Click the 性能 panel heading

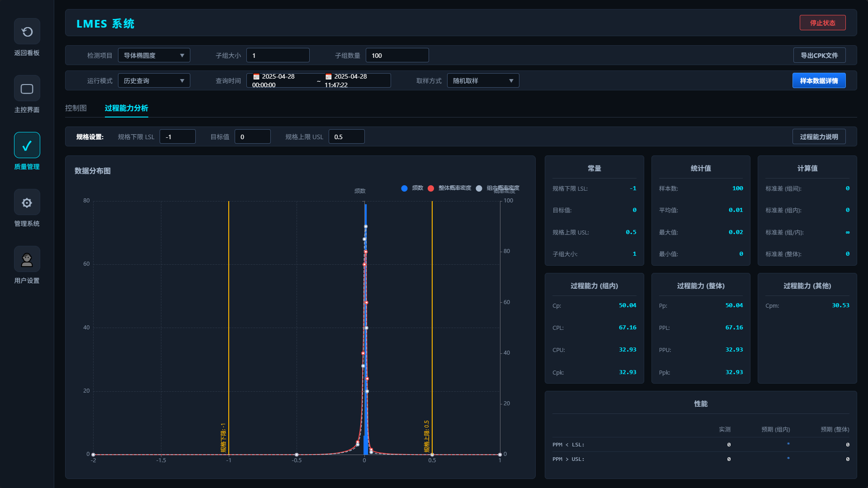tap(701, 404)
